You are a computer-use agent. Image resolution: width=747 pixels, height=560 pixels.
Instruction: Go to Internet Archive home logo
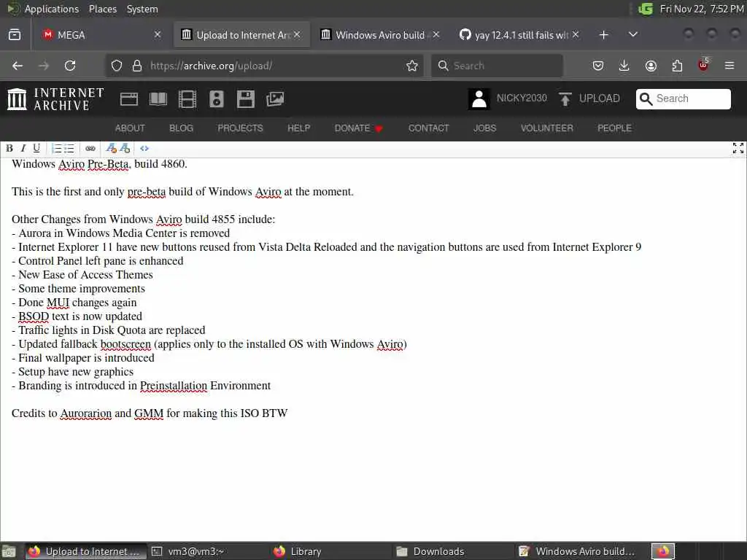(55, 99)
